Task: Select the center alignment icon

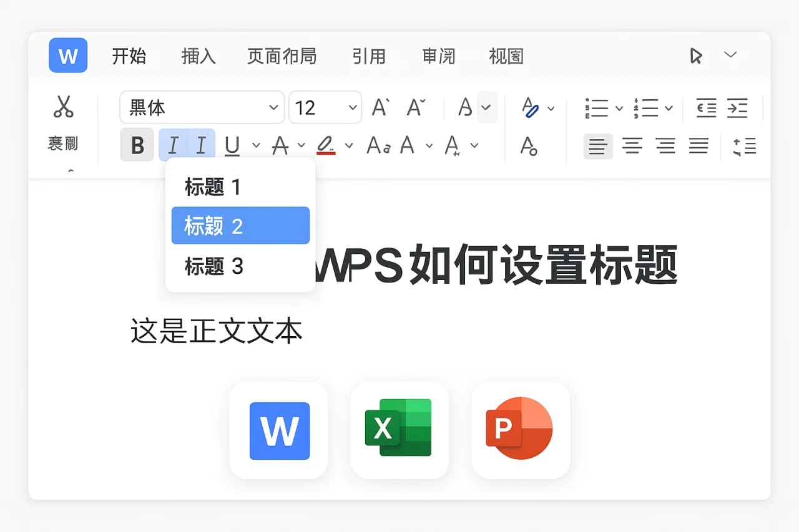Action: [632, 146]
